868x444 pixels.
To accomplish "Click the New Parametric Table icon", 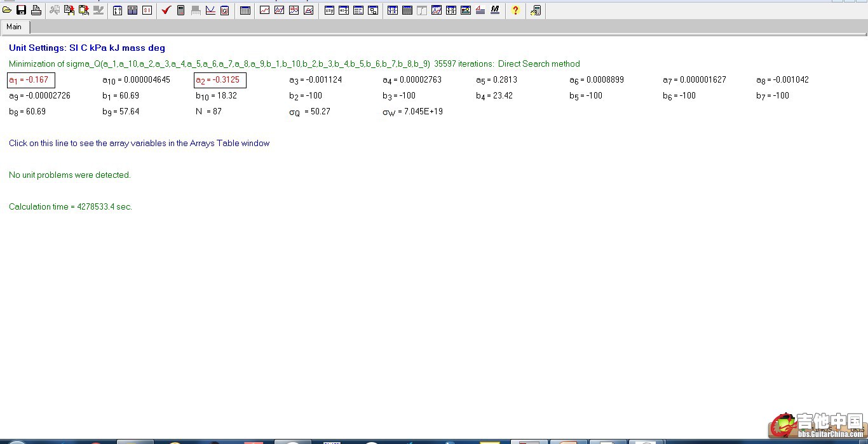I will [245, 10].
